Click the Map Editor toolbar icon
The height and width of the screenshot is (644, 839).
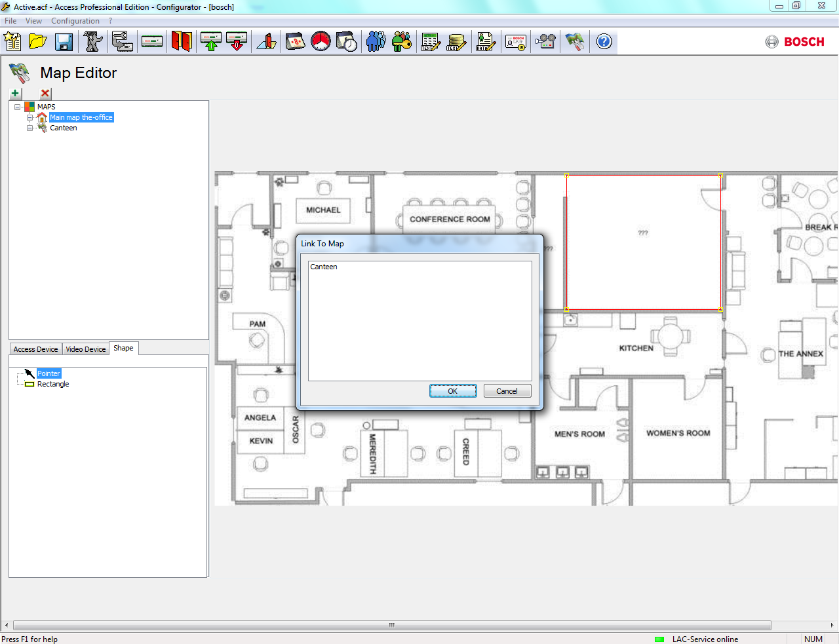coord(575,41)
